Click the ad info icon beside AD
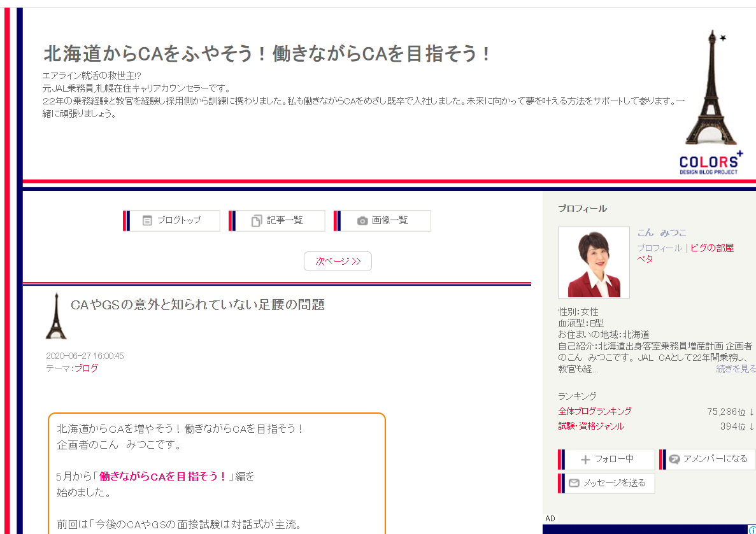 point(752,530)
